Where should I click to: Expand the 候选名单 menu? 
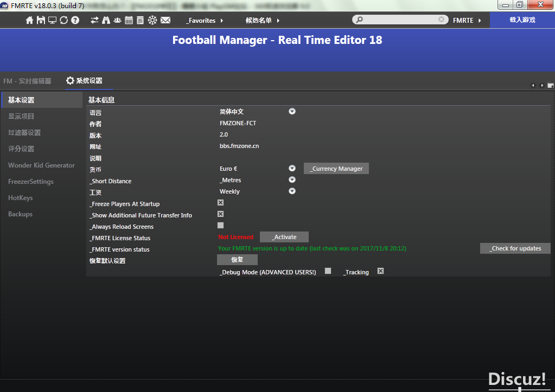[263, 21]
